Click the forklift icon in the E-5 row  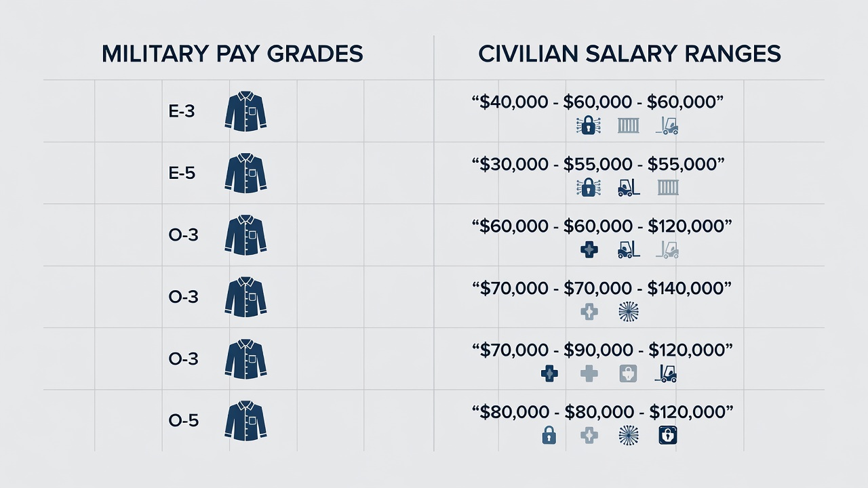point(629,188)
